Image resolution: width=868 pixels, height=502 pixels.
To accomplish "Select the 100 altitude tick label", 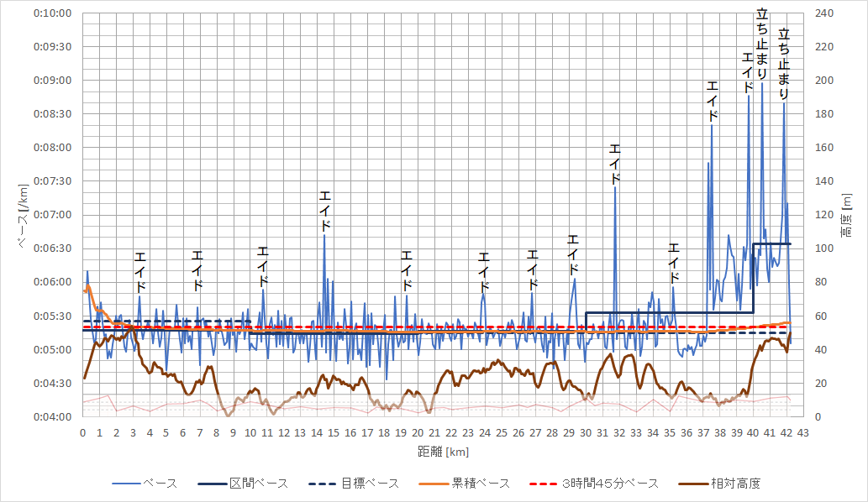I will tap(824, 248).
